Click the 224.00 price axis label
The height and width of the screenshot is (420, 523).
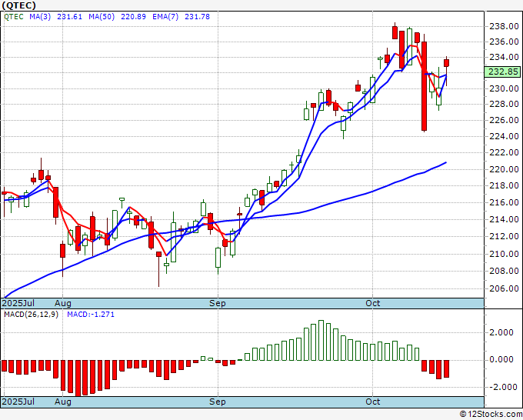pos(504,136)
